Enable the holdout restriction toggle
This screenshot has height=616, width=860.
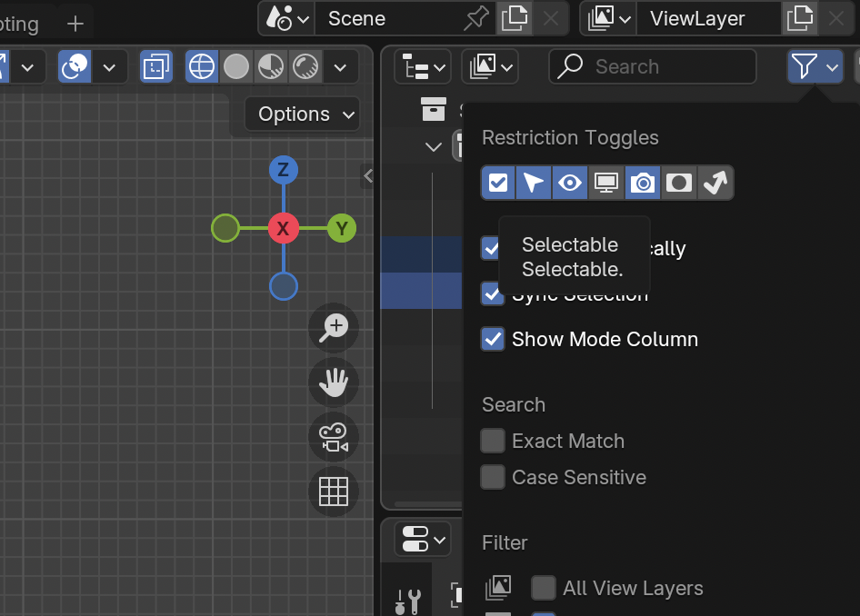(x=678, y=183)
